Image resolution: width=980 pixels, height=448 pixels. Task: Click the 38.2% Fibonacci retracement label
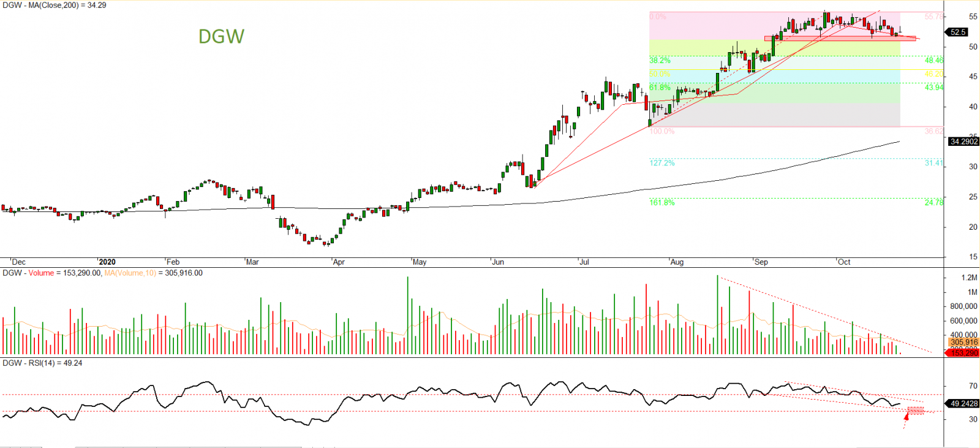(x=660, y=61)
